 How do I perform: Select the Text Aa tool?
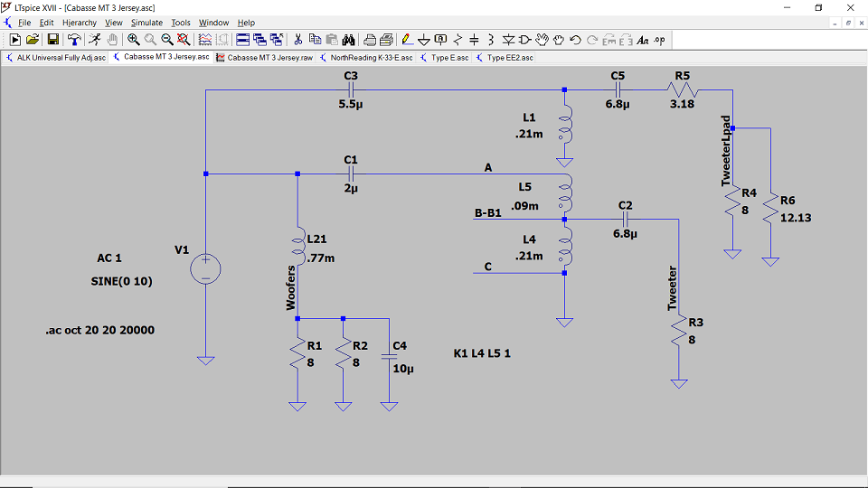[642, 39]
